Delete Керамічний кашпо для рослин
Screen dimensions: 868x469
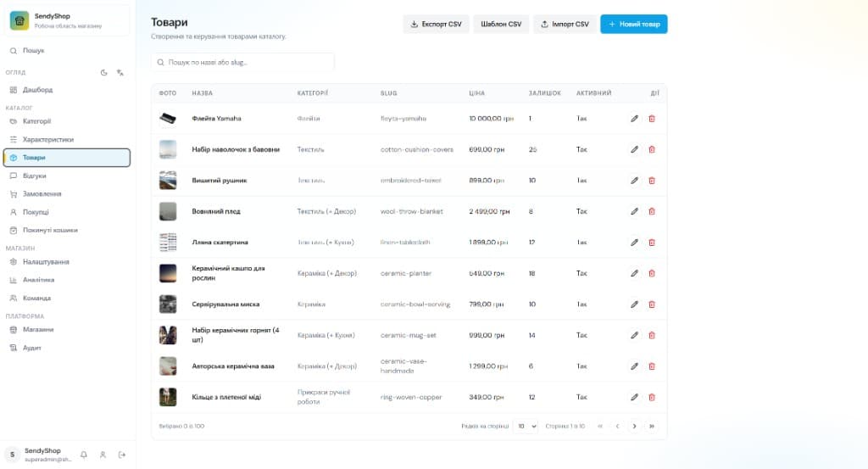pos(652,274)
